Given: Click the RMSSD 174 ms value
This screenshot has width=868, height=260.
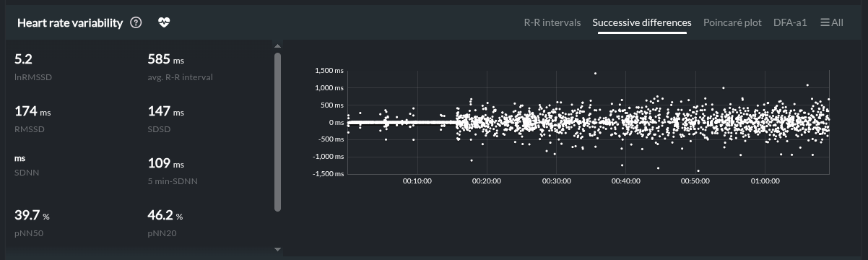Looking at the screenshot, I should 33,111.
